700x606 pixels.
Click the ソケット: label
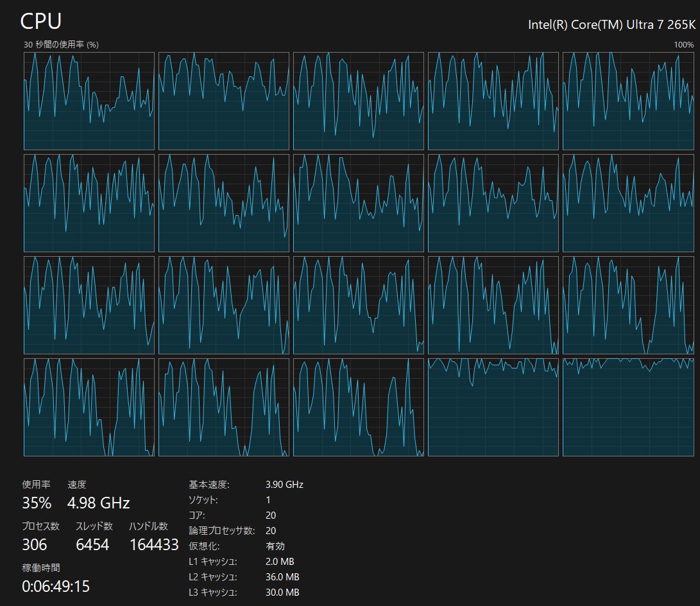click(x=203, y=499)
